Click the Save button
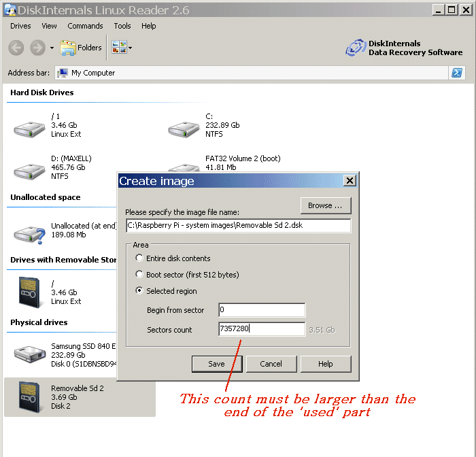This screenshot has width=476, height=457. pos(217,364)
